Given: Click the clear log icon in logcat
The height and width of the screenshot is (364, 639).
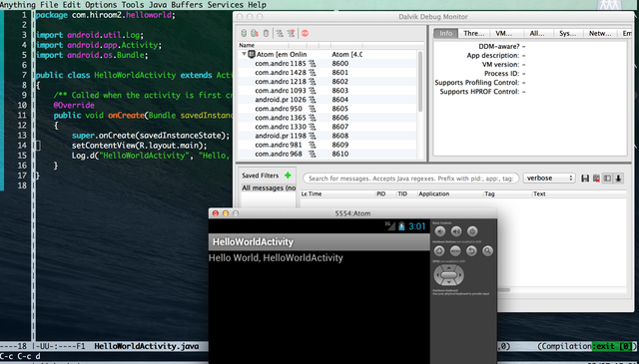Looking at the screenshot, I should point(596,179).
